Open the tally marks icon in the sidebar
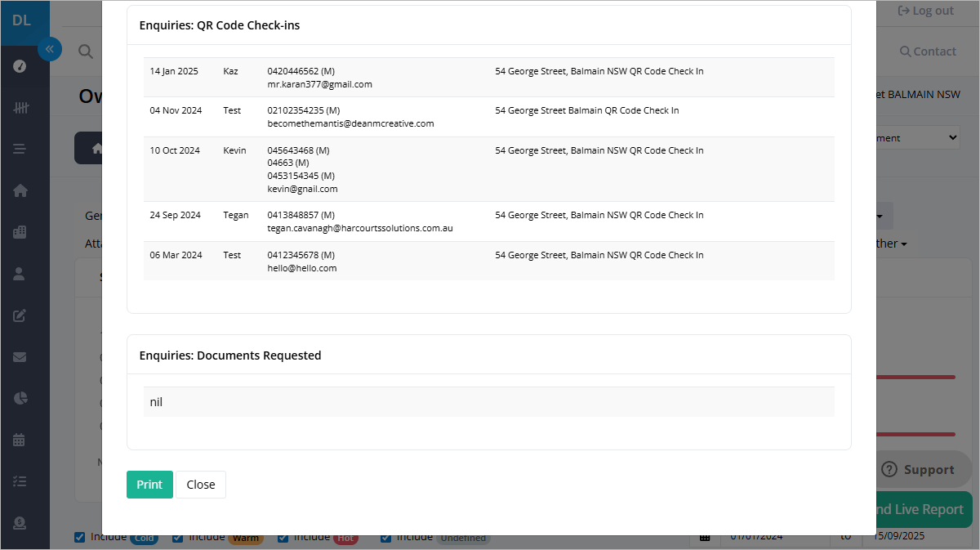The height and width of the screenshot is (550, 980). point(20,108)
